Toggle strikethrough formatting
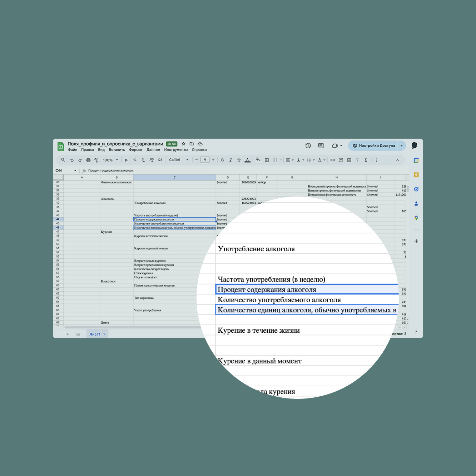This screenshot has width=476, height=476. point(239,160)
